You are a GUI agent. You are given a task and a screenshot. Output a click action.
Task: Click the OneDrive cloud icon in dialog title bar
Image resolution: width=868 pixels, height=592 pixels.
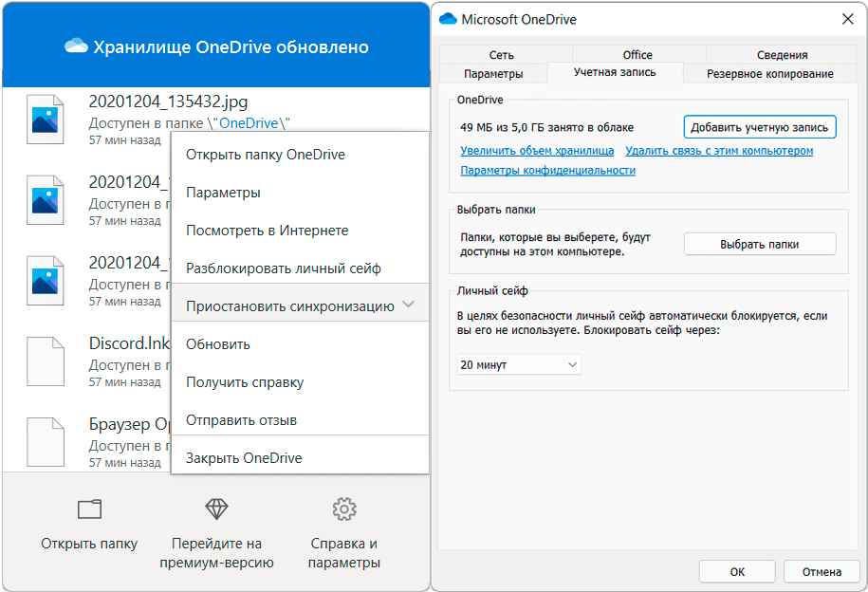point(448,19)
